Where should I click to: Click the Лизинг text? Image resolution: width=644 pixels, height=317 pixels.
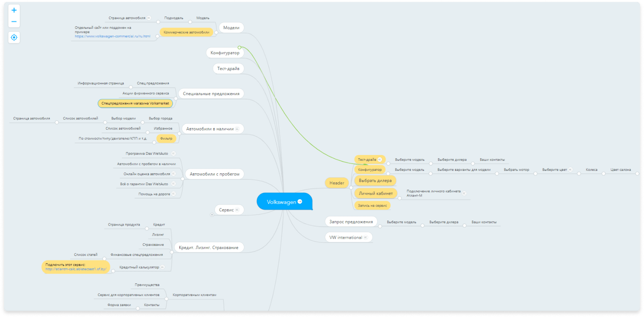pos(158,235)
